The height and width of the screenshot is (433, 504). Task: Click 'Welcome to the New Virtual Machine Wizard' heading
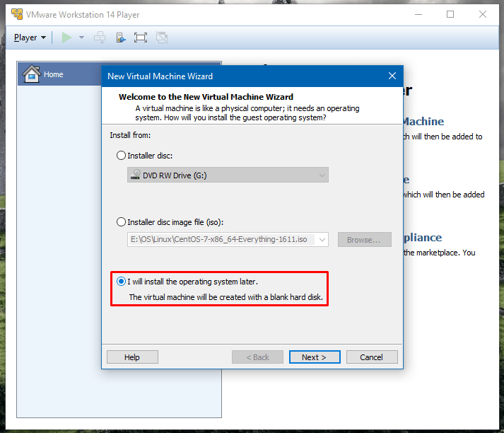[x=206, y=97]
